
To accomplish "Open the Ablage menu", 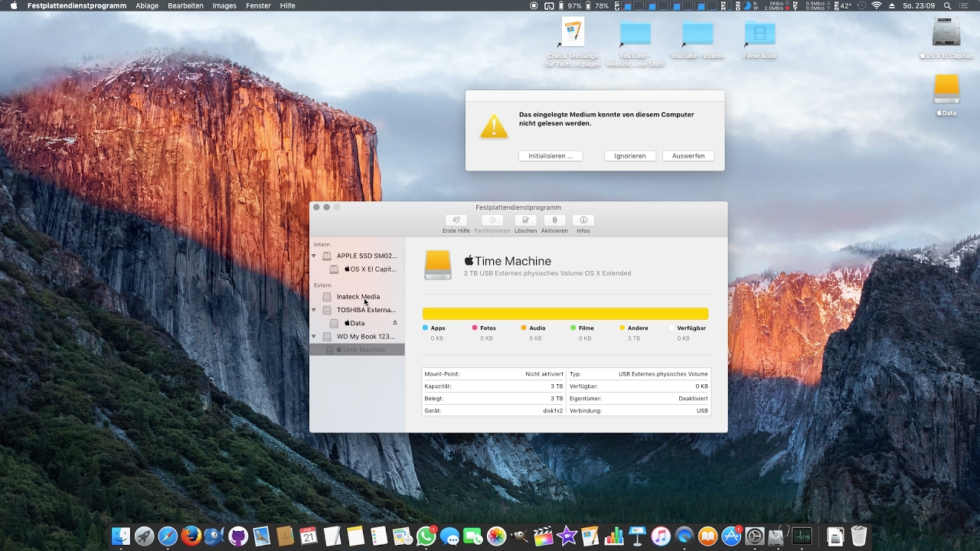I will 147,5.
